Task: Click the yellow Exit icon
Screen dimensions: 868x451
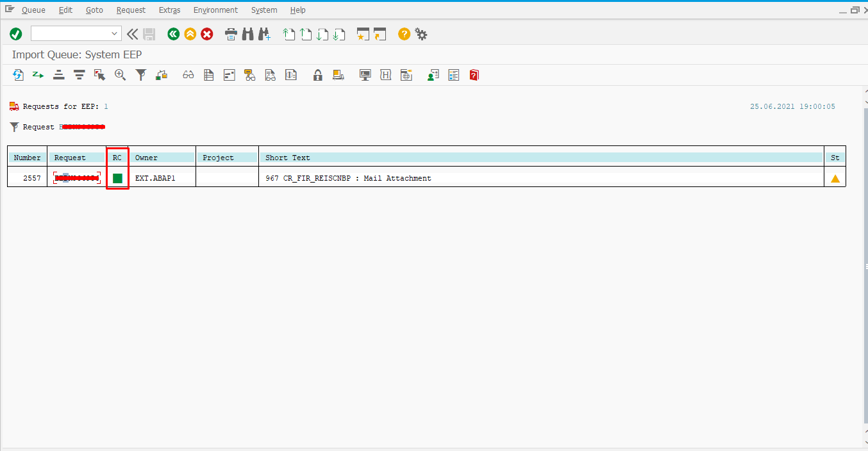Action: coord(190,34)
